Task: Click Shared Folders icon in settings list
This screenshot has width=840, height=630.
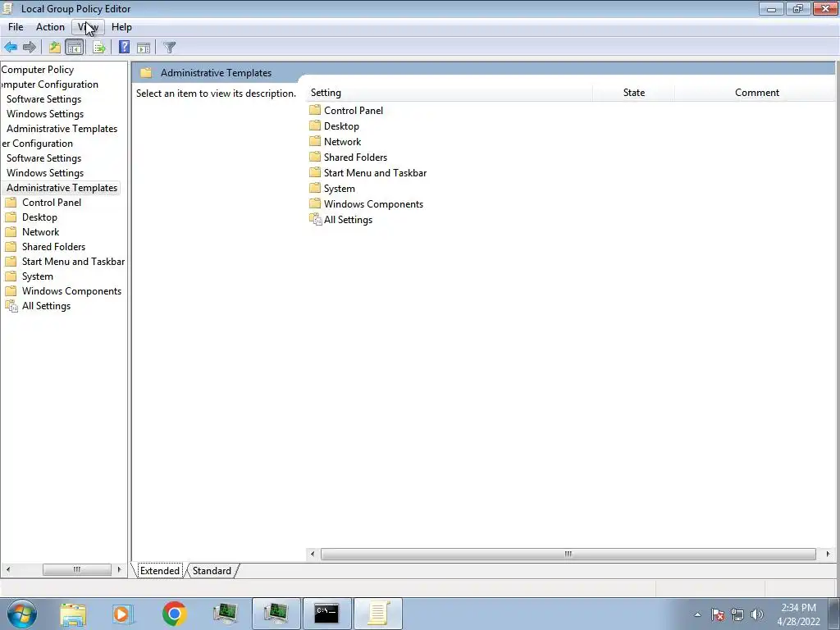Action: (315, 157)
